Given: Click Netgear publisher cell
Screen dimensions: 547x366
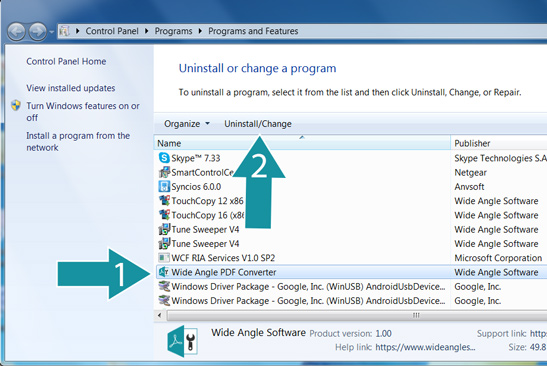Looking at the screenshot, I should 470,172.
